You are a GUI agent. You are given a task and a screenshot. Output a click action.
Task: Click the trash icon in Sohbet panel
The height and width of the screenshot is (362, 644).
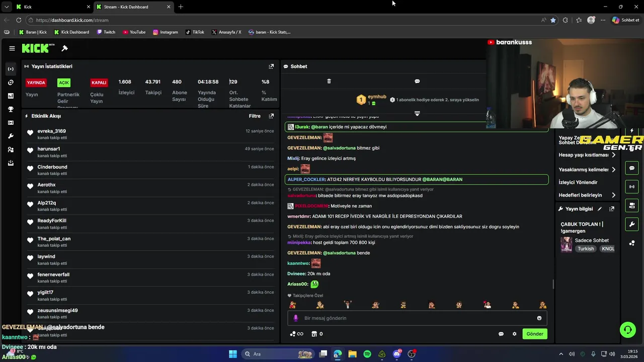click(x=329, y=81)
